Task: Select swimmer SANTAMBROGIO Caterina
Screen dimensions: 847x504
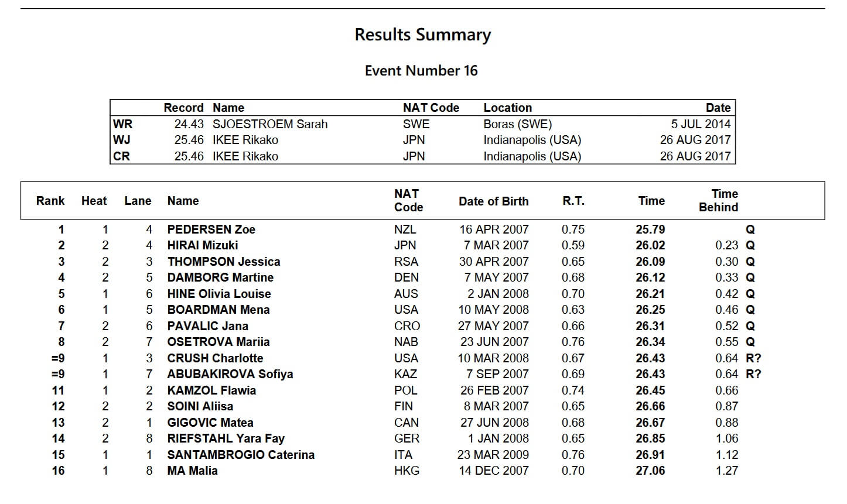Action: [x=241, y=455]
